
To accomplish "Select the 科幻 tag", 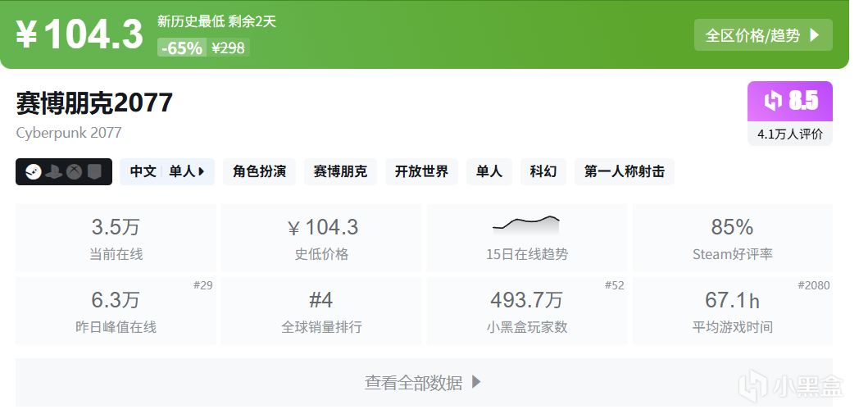I will point(543,171).
